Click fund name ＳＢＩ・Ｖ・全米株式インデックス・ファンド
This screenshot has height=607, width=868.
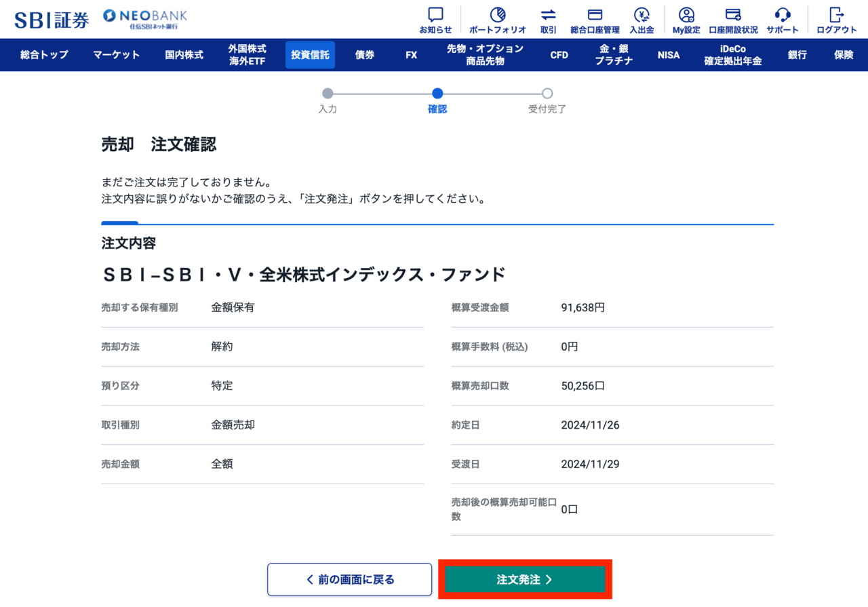point(304,275)
